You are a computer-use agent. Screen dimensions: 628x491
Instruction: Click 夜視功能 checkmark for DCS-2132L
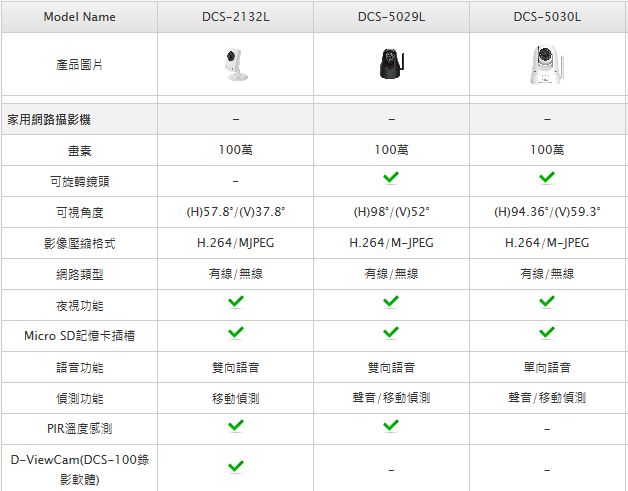236,301
